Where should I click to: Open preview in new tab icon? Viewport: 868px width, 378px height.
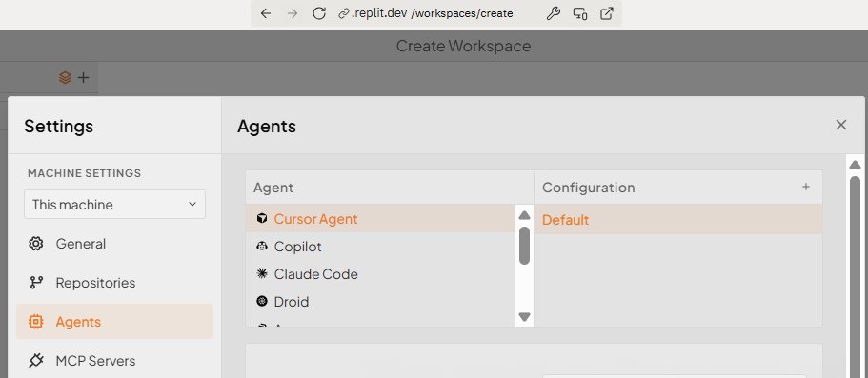coord(607,13)
